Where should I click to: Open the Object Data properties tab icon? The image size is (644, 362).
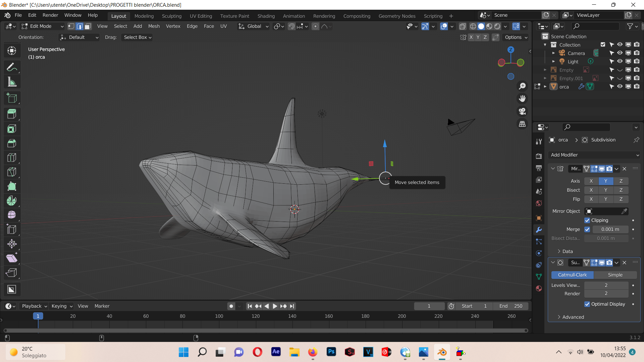point(539,277)
